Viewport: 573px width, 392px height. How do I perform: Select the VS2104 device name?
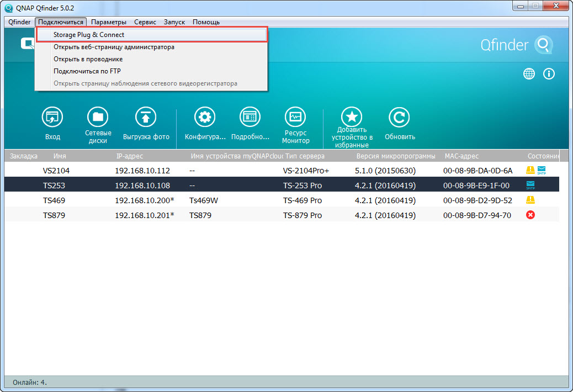[x=56, y=171]
